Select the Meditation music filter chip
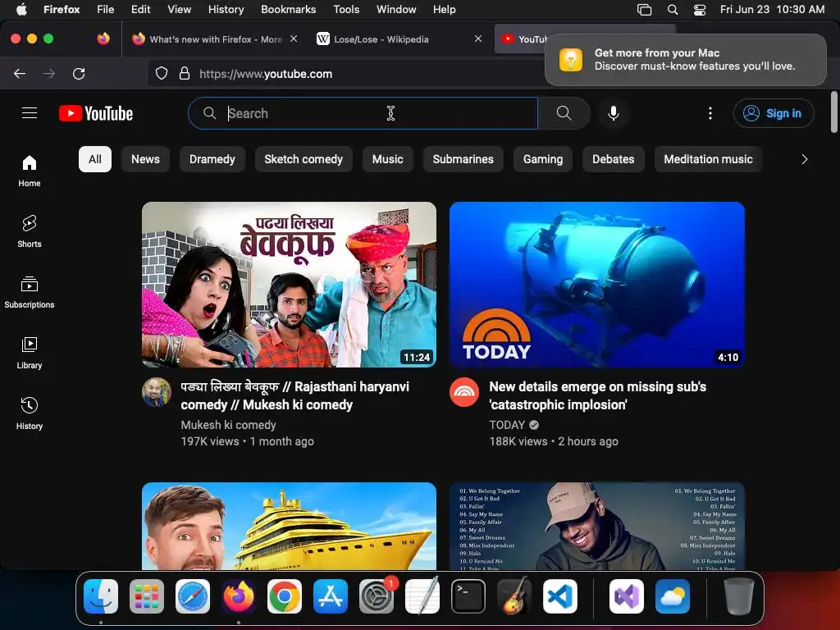 pyautogui.click(x=708, y=159)
